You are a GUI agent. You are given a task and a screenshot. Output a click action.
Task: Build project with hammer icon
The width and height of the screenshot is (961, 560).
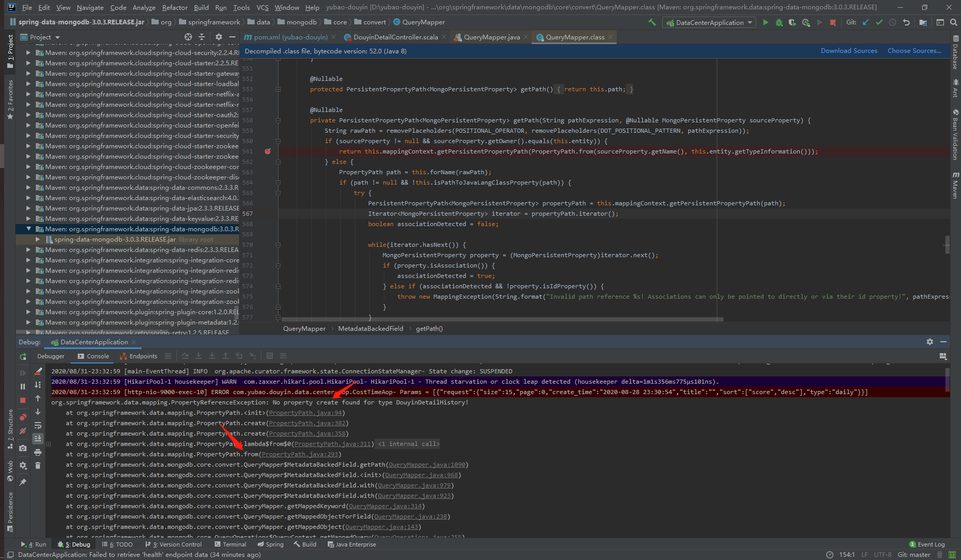click(652, 22)
